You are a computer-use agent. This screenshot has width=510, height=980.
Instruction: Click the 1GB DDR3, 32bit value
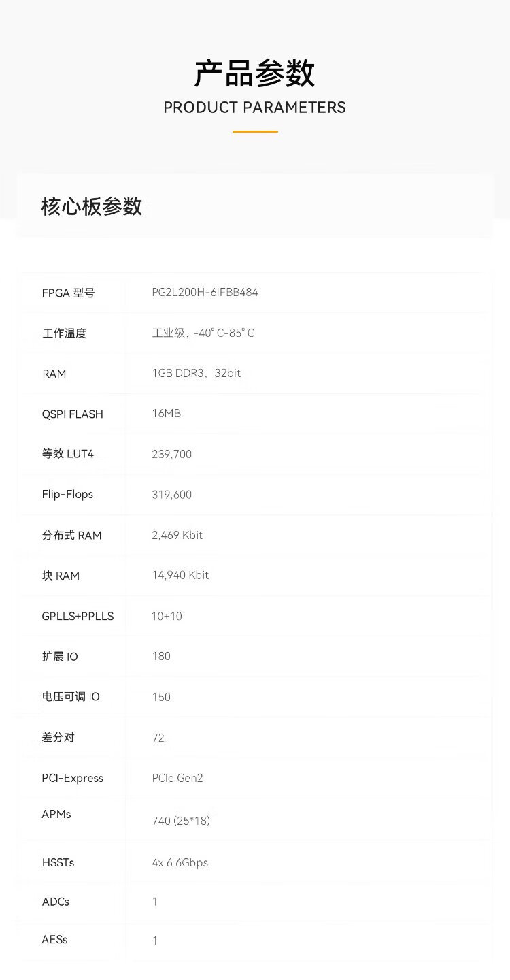(196, 374)
